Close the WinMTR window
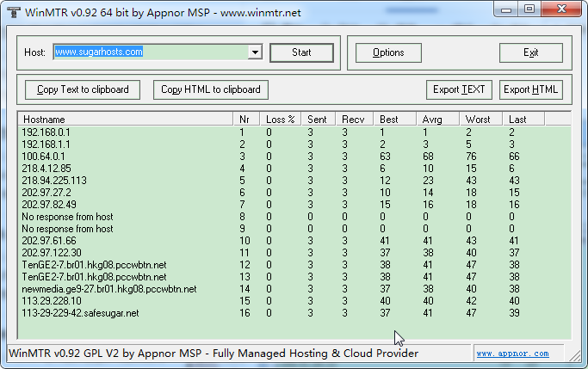The width and height of the screenshot is (588, 369). [561, 9]
